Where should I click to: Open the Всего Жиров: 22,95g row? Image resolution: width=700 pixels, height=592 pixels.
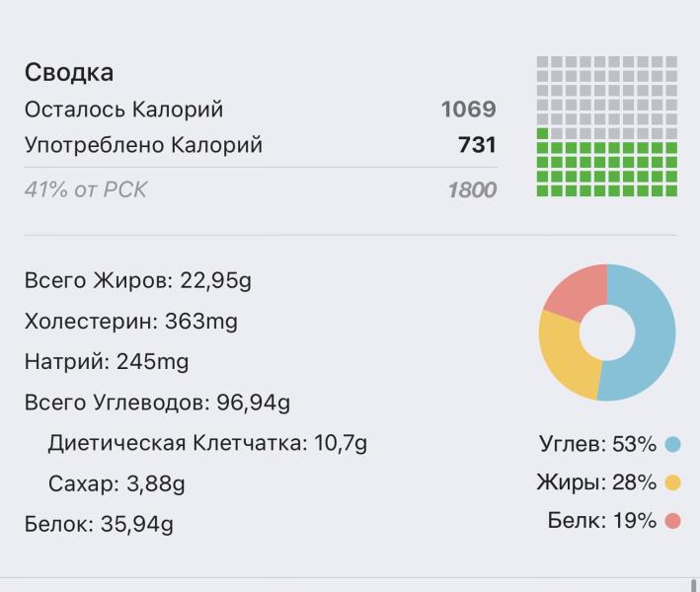click(138, 281)
